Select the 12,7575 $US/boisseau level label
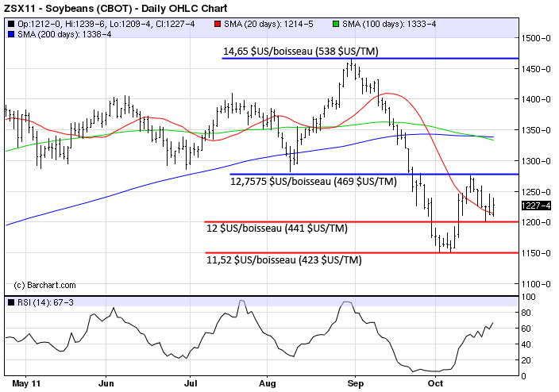 313,182
